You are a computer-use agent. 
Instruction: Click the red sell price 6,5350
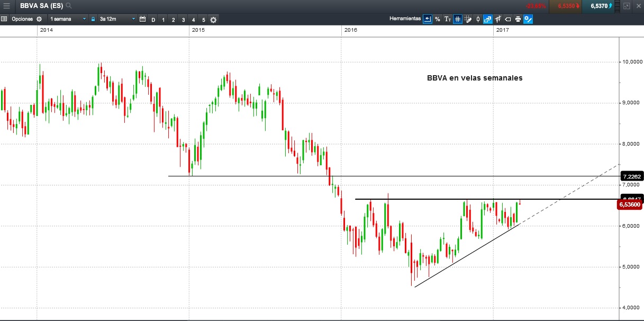coord(566,6)
